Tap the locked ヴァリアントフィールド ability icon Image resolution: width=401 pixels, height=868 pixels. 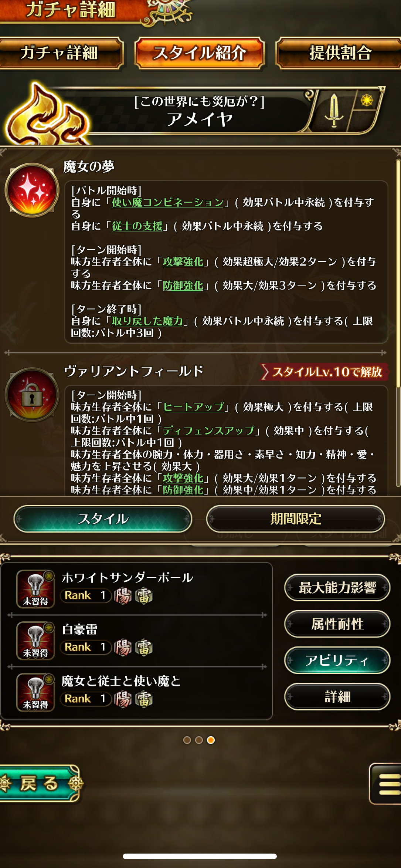point(32,395)
